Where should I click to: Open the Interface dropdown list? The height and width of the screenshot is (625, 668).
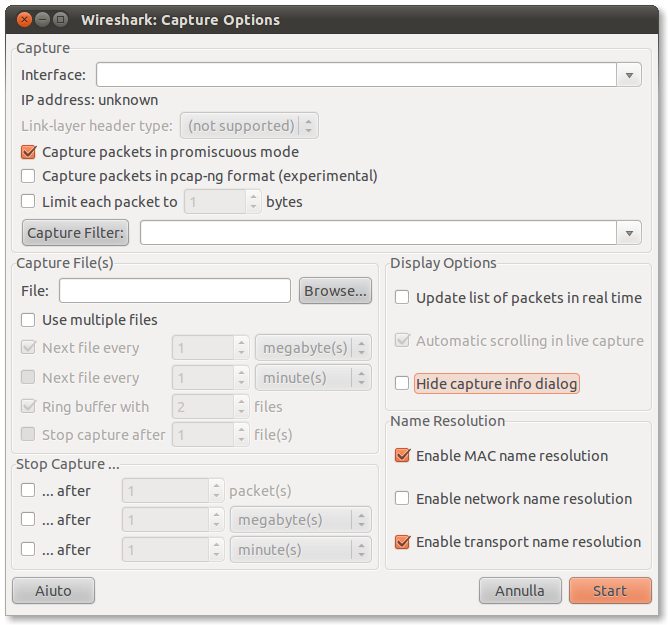[x=629, y=75]
